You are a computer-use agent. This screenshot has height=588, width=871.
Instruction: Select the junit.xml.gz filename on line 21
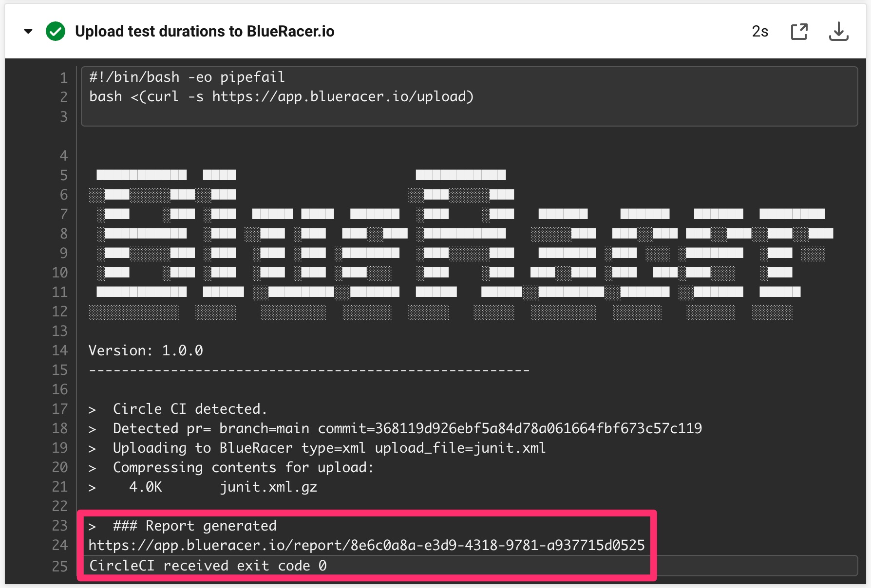[268, 487]
